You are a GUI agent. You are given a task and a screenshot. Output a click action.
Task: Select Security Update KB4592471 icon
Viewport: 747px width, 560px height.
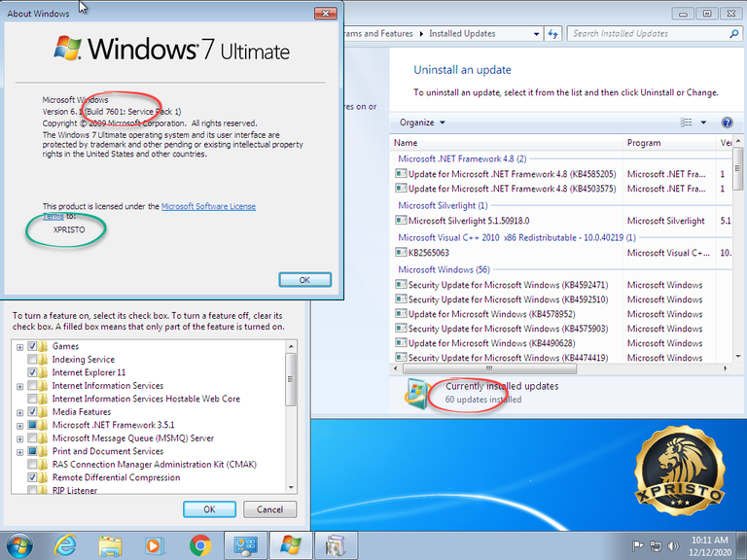401,285
